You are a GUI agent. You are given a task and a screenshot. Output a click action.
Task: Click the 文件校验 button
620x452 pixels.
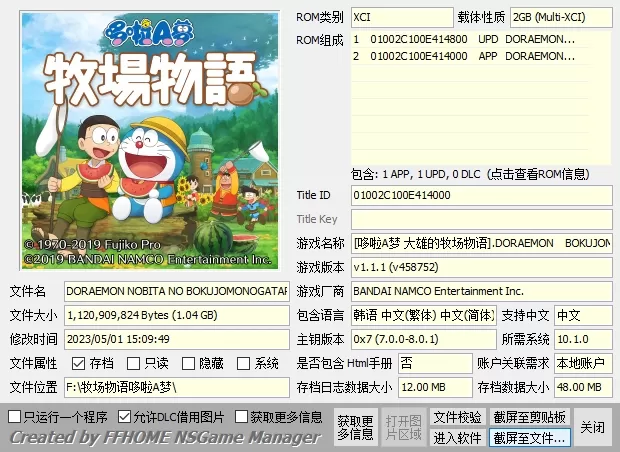(x=457, y=417)
